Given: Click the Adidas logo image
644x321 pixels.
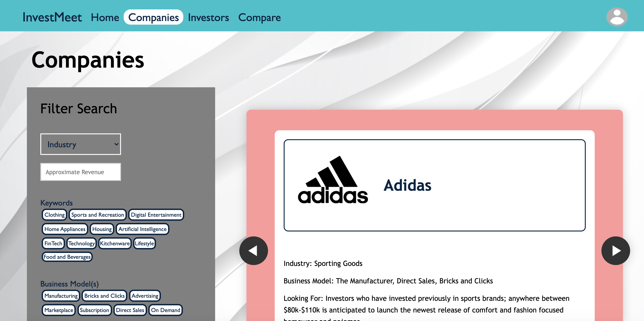Looking at the screenshot, I should point(333,180).
